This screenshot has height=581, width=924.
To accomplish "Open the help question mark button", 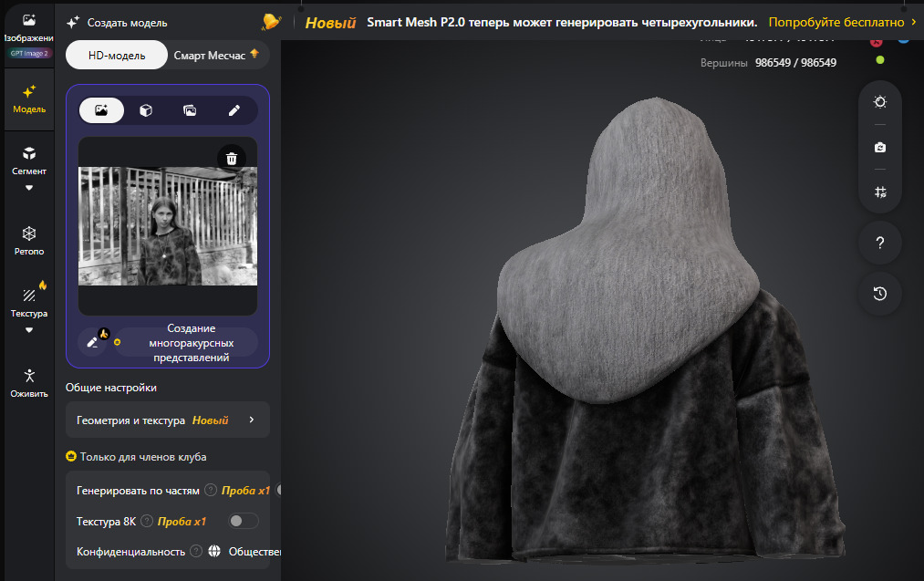I will pos(880,243).
